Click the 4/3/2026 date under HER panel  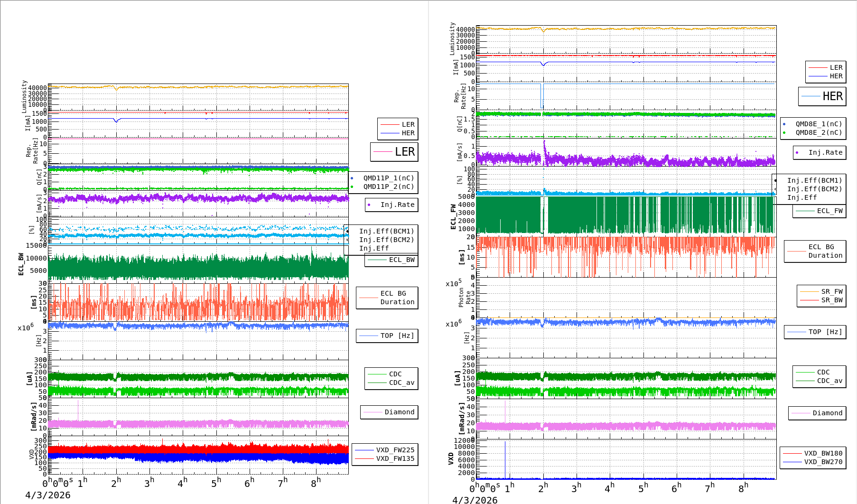pyautogui.click(x=475, y=500)
